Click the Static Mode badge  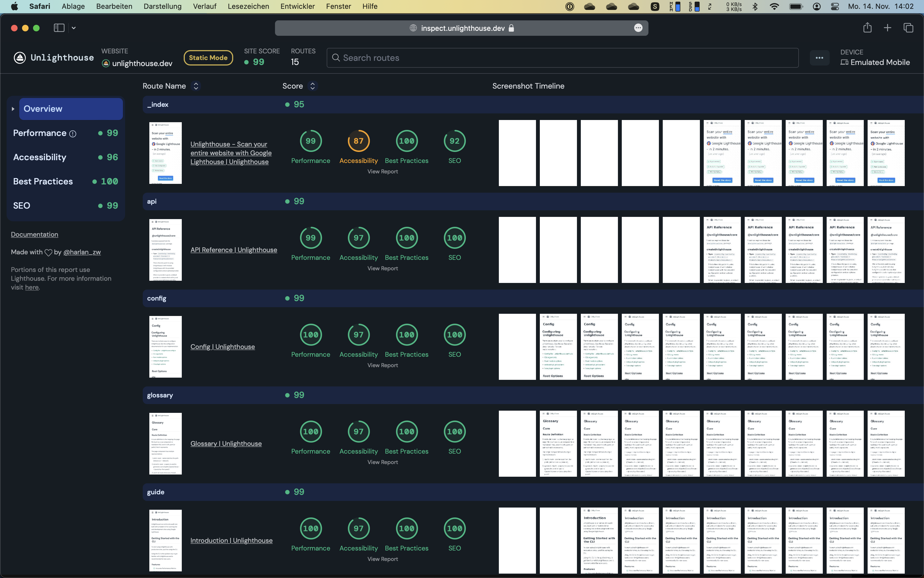point(208,58)
